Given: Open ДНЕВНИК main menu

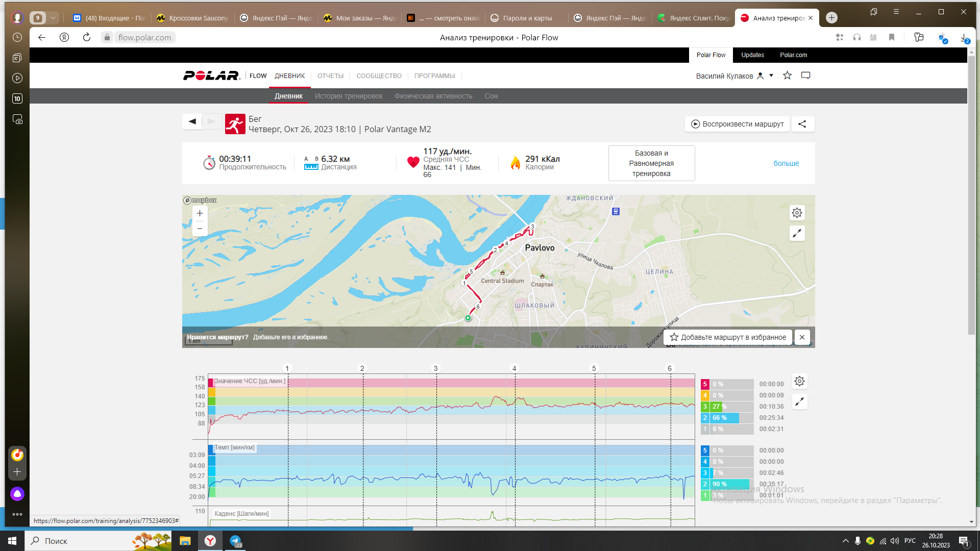Looking at the screenshot, I should (x=290, y=76).
